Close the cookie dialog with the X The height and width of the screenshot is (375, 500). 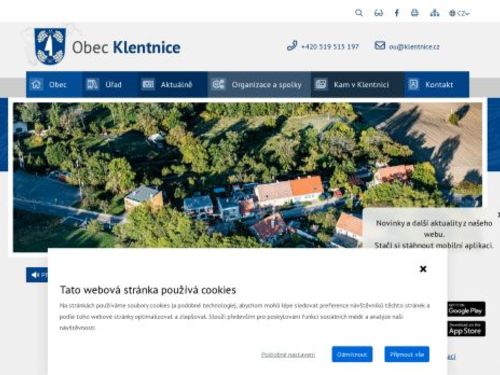coord(423,269)
